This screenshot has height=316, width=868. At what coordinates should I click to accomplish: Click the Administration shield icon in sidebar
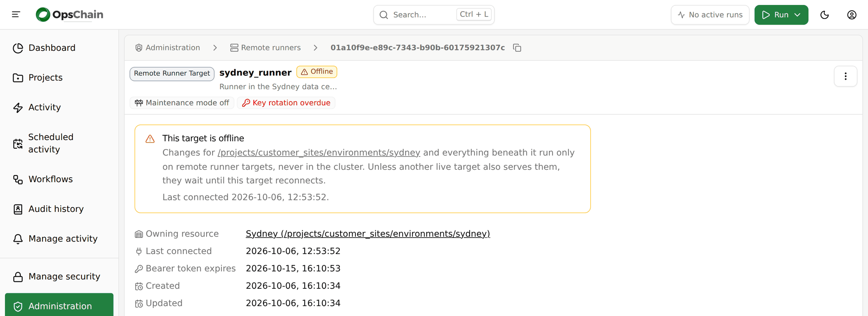(x=18, y=306)
